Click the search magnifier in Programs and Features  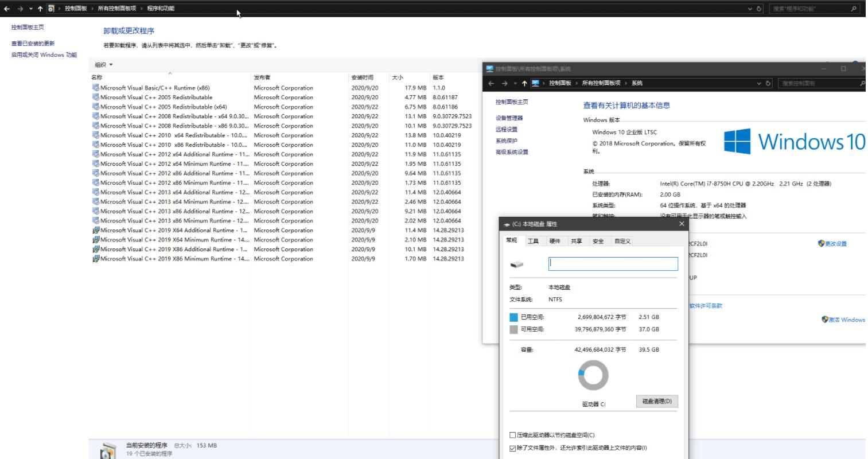854,9
